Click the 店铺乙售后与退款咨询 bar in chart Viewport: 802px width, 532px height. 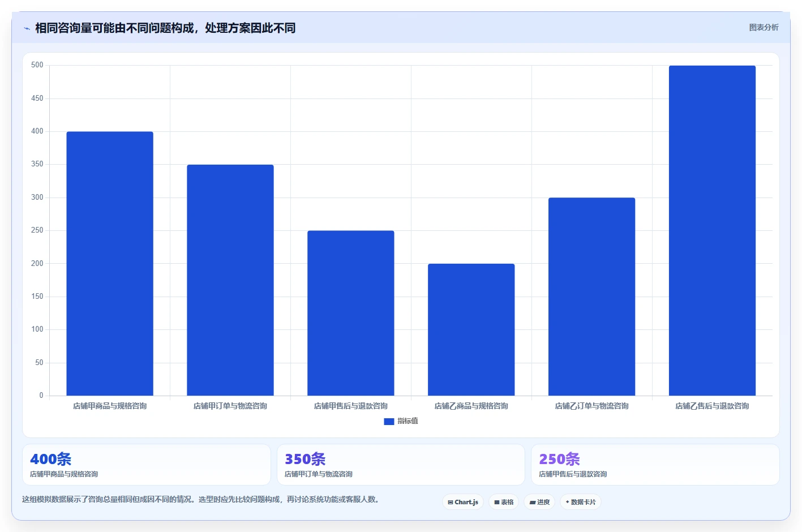pos(712,230)
